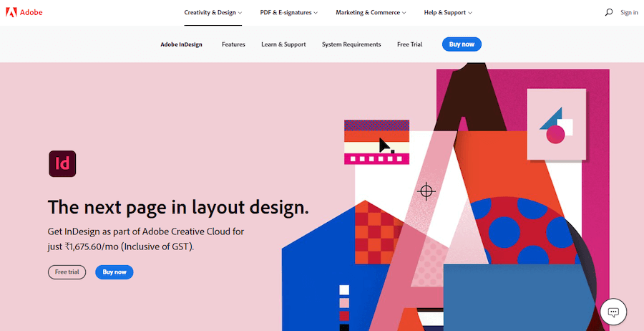Screen dimensions: 644x331
Task: Open the search magnifier icon
Action: pyautogui.click(x=609, y=12)
